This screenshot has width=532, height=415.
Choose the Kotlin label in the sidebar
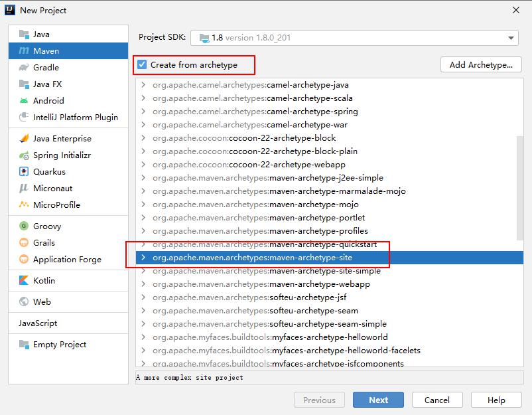click(x=44, y=280)
